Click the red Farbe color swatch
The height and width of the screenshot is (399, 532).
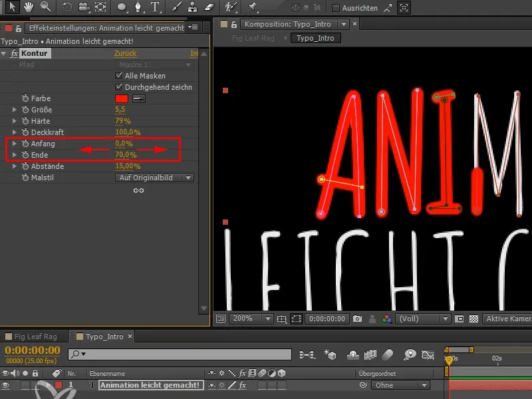coord(122,98)
